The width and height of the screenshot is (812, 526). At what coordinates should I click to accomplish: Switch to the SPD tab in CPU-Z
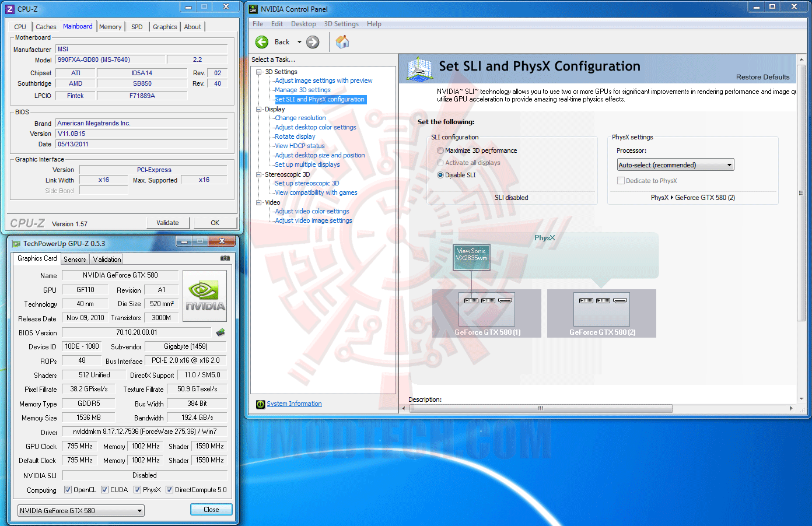click(x=137, y=27)
